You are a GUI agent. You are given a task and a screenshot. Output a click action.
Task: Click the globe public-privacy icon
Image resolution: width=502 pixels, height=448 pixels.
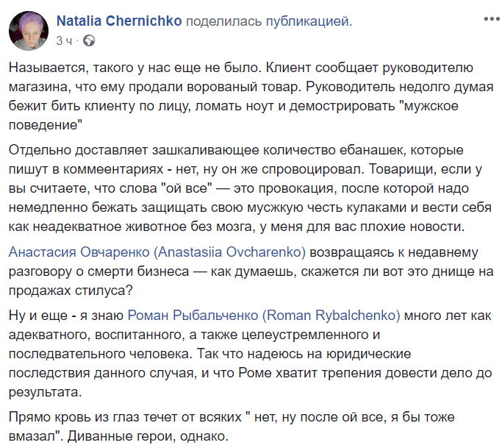click(x=89, y=40)
